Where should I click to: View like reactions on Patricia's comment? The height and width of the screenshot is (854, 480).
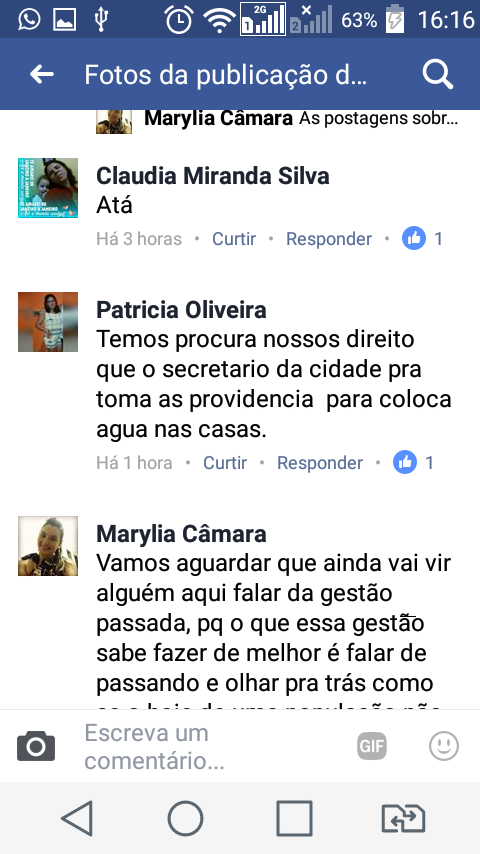[x=414, y=462]
